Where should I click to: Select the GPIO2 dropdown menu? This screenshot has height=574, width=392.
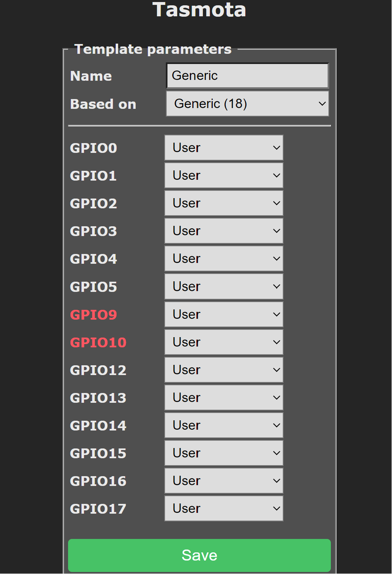[x=224, y=203]
